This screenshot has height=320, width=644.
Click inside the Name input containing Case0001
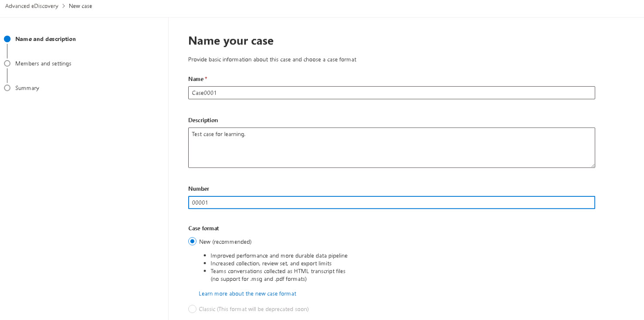coord(391,92)
